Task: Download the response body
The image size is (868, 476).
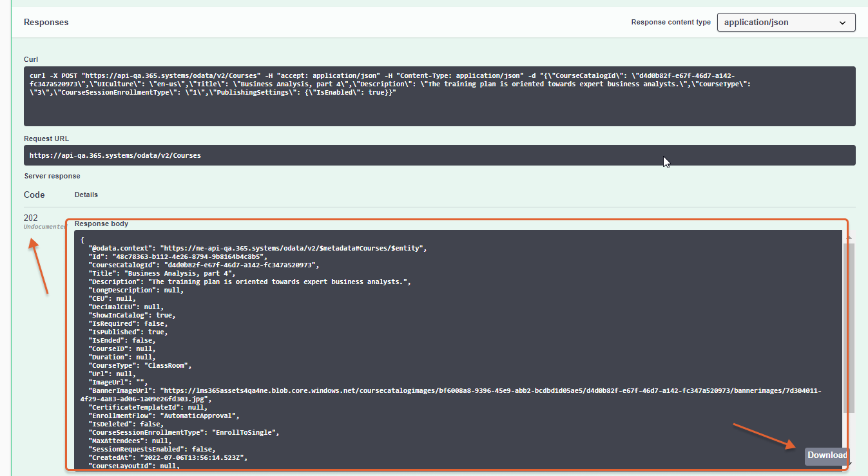Action: (x=827, y=455)
